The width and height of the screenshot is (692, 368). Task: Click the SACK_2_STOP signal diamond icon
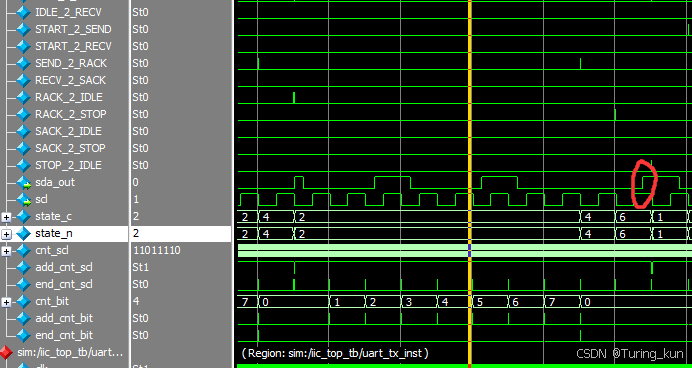click(x=23, y=148)
